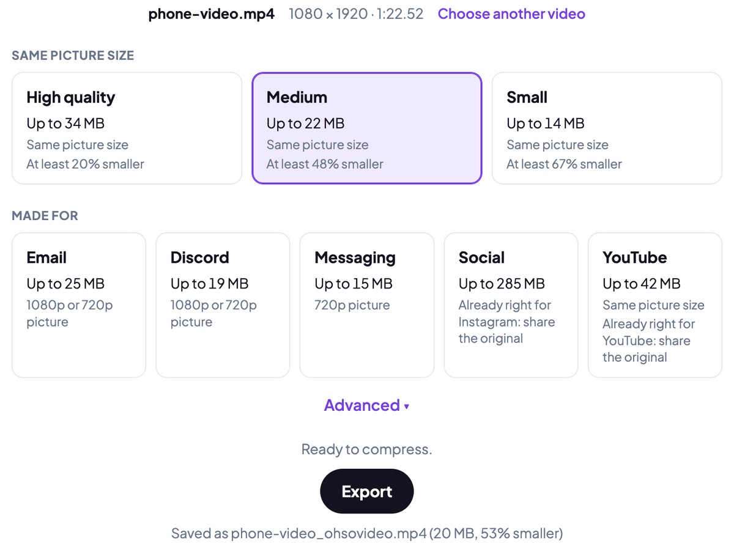Click the Ready to compress status text
The width and height of the screenshot is (734, 560).
pyautogui.click(x=367, y=449)
